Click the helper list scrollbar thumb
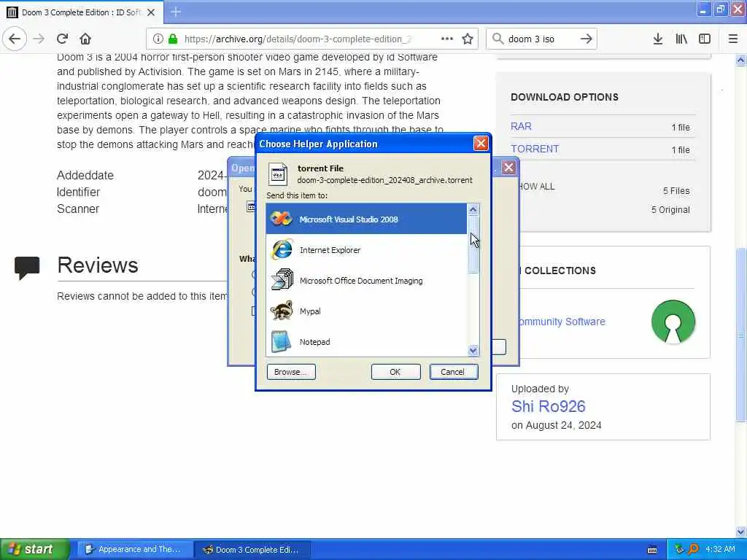The height and width of the screenshot is (560, 747). pos(473,245)
